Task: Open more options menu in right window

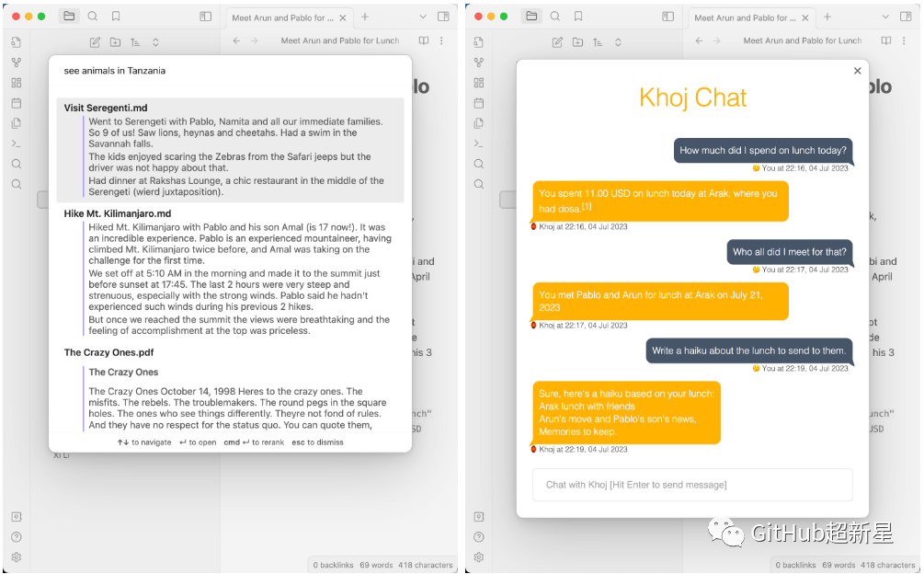Action: (904, 40)
